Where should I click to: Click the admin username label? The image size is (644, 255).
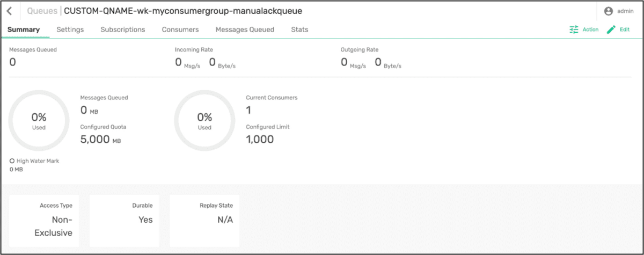(626, 11)
